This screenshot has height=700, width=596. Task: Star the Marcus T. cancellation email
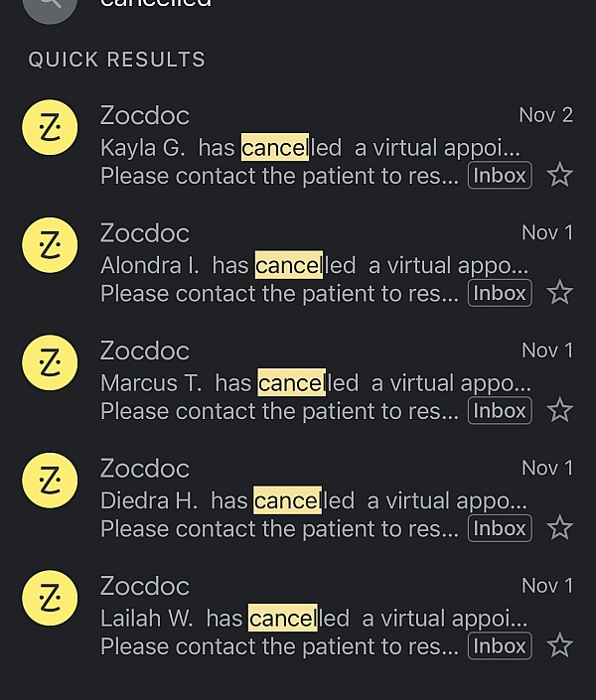pyautogui.click(x=560, y=410)
